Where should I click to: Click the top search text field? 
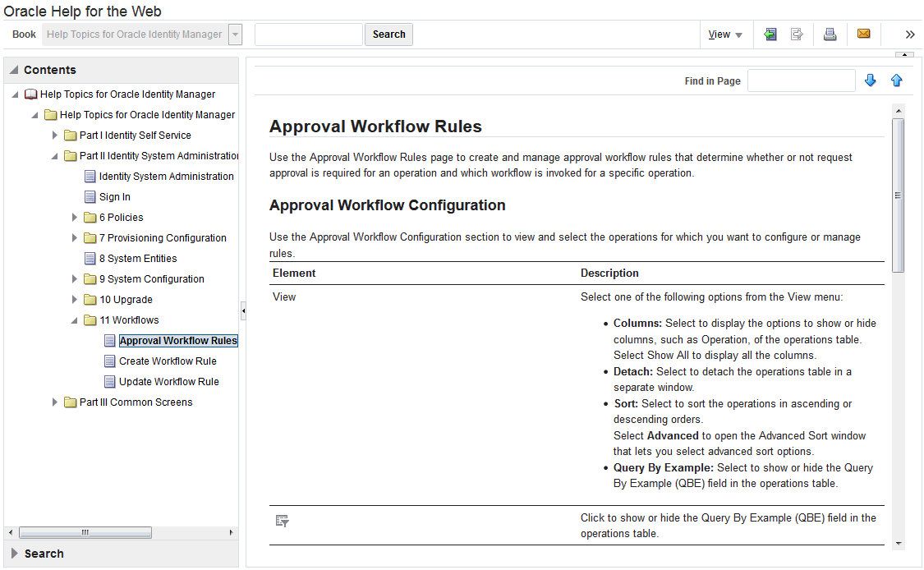click(x=308, y=34)
